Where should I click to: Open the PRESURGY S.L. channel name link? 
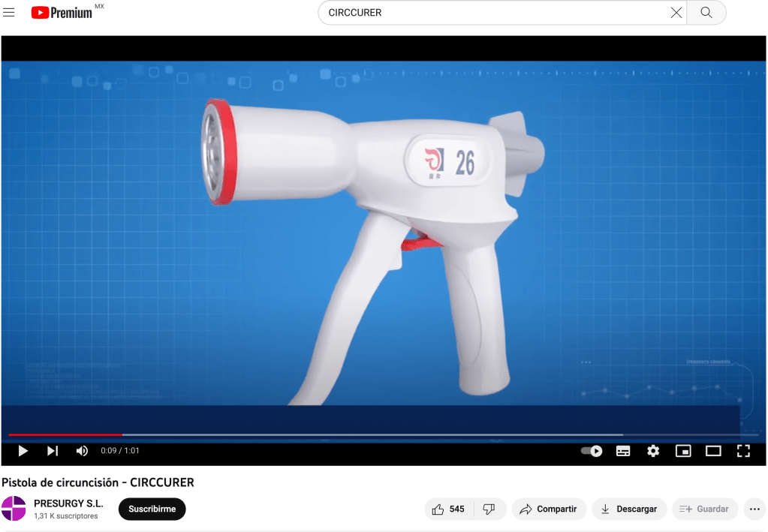[68, 503]
